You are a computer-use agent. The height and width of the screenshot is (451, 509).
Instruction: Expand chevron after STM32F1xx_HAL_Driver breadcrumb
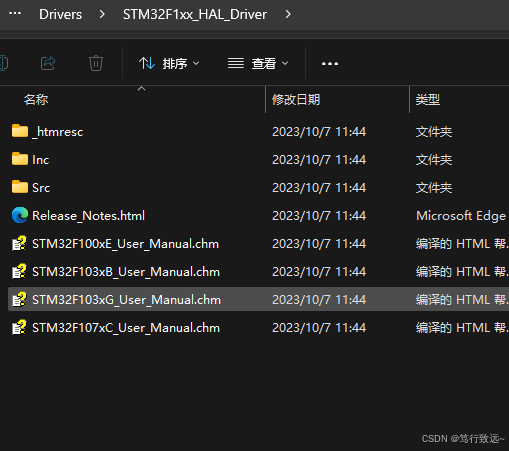(288, 14)
